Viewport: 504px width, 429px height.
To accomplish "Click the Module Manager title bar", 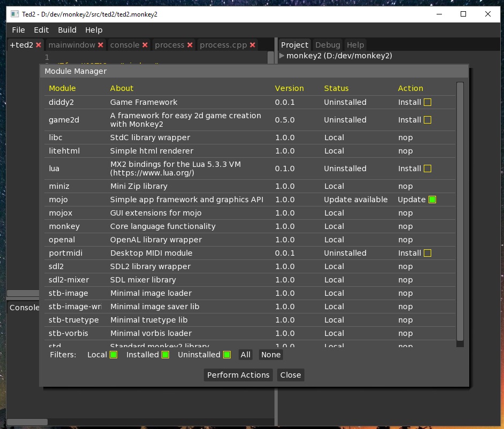I will pyautogui.click(x=254, y=71).
